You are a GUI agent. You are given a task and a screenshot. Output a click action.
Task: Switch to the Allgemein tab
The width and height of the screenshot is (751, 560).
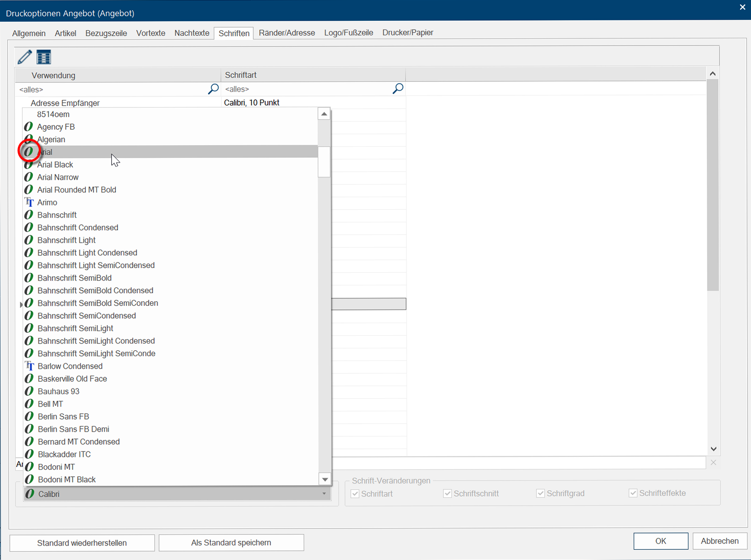click(29, 33)
